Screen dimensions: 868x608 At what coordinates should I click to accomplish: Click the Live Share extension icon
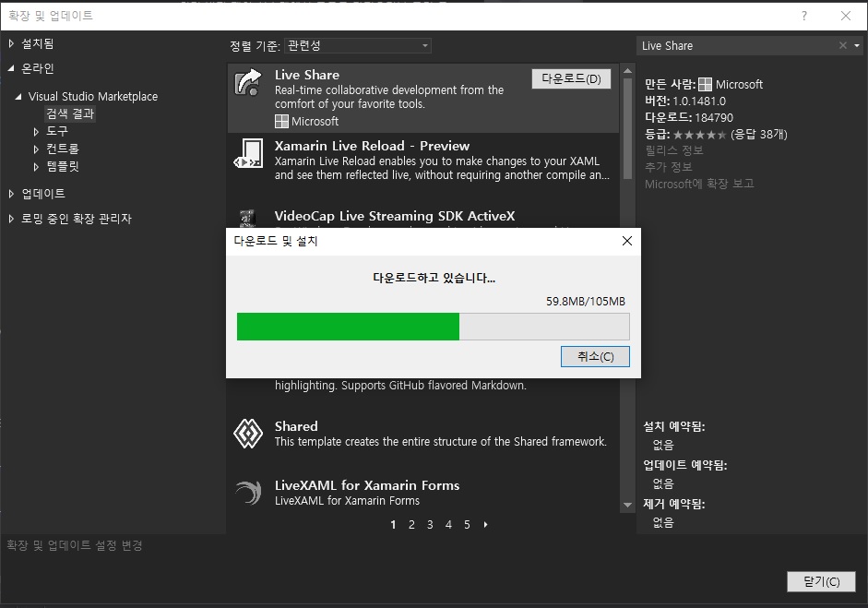tap(248, 83)
